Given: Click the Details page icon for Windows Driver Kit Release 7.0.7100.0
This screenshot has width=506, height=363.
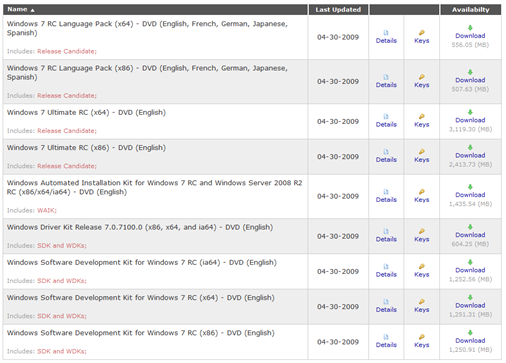Looking at the screenshot, I should tap(386, 231).
